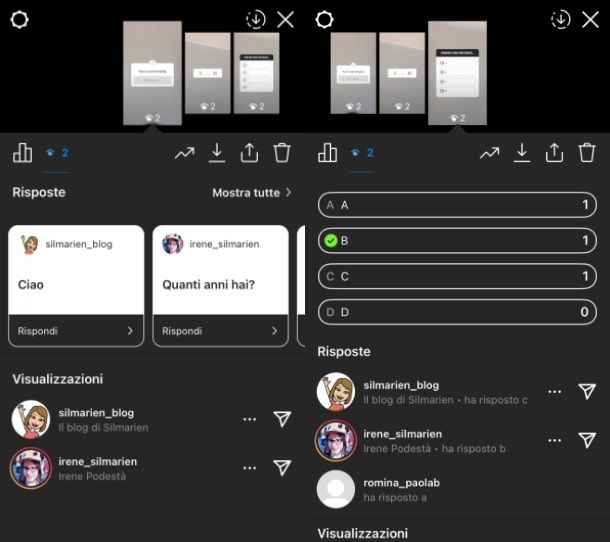This screenshot has width=610, height=542.
Task: Open chevron on Quanti anni hai? Rispondi
Action: (x=275, y=331)
